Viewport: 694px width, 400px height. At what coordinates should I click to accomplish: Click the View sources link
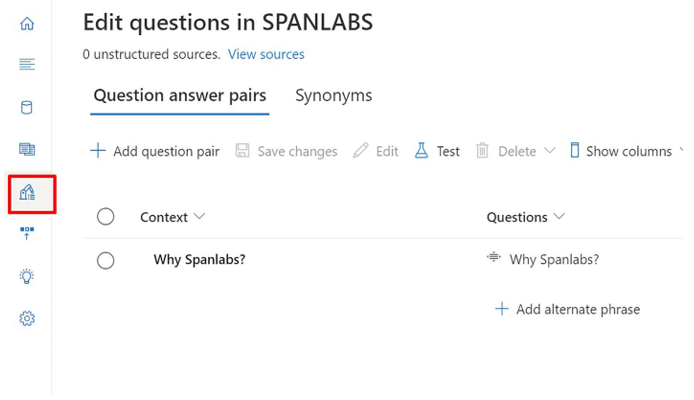click(266, 54)
